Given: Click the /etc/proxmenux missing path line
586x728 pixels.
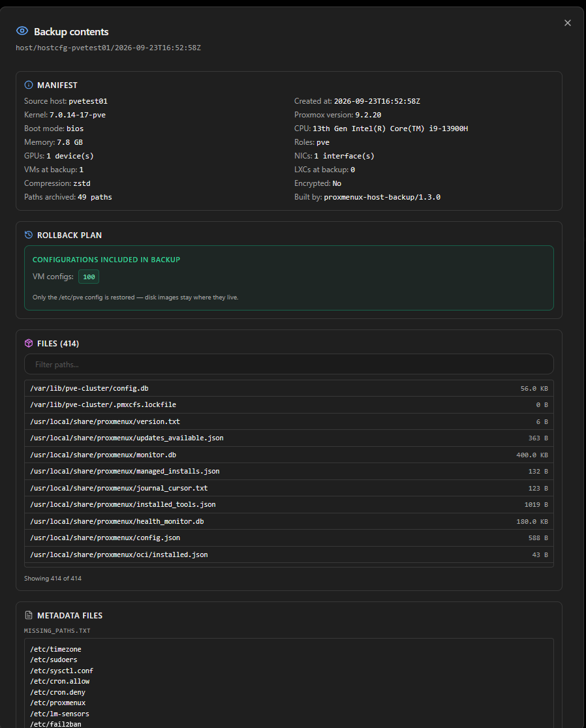Looking at the screenshot, I should [x=57, y=703].
